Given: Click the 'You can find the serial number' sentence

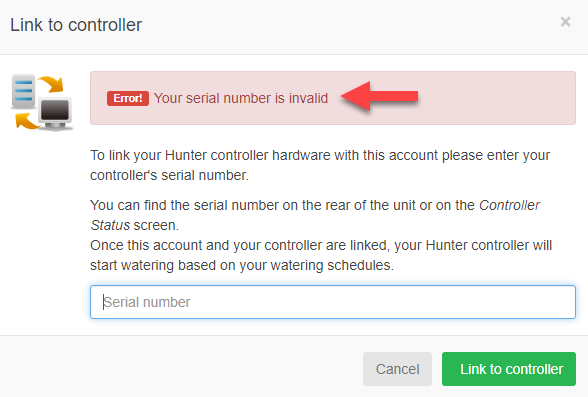Looking at the screenshot, I should tap(315, 215).
